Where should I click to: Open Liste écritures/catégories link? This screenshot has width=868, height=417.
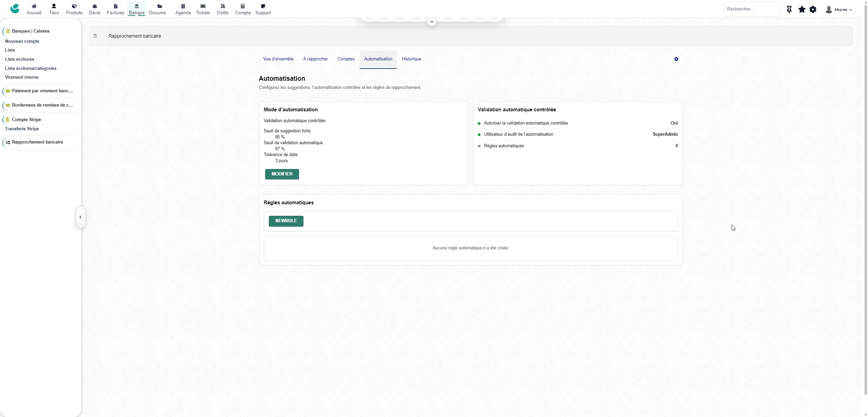click(31, 69)
